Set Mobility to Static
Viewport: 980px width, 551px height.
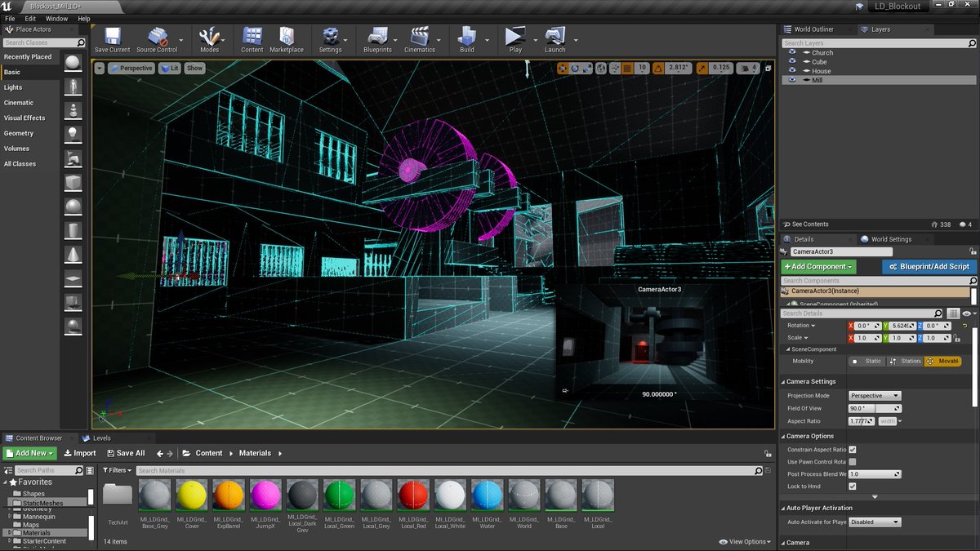867,361
